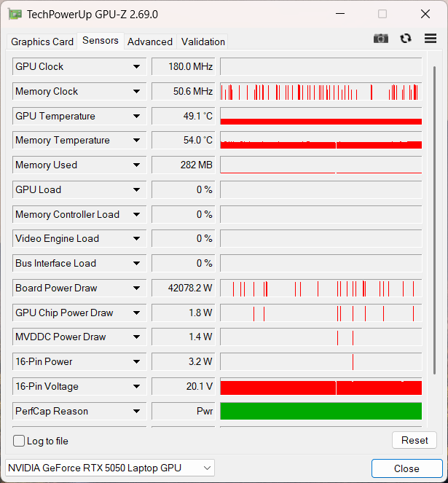Screen dimensions: 448x483
Task: Enable the Log to file checkbox
Action: pyautogui.click(x=19, y=441)
